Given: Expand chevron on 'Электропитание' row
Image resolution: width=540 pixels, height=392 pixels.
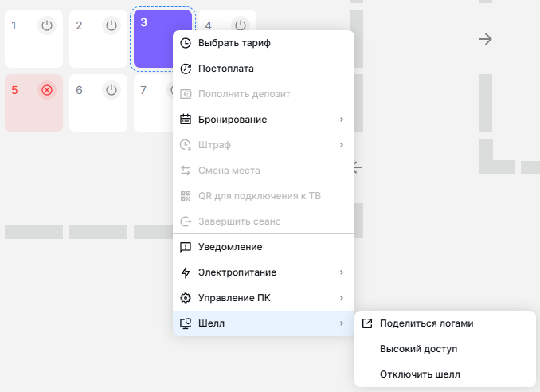Looking at the screenshot, I should (x=342, y=272).
